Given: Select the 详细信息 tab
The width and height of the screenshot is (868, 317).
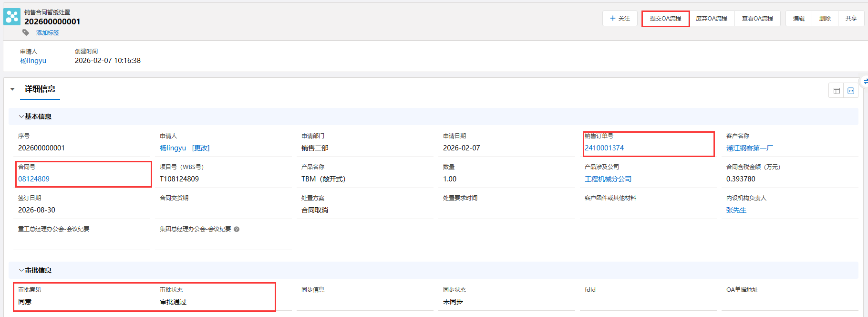Looking at the screenshot, I should pyautogui.click(x=40, y=89).
